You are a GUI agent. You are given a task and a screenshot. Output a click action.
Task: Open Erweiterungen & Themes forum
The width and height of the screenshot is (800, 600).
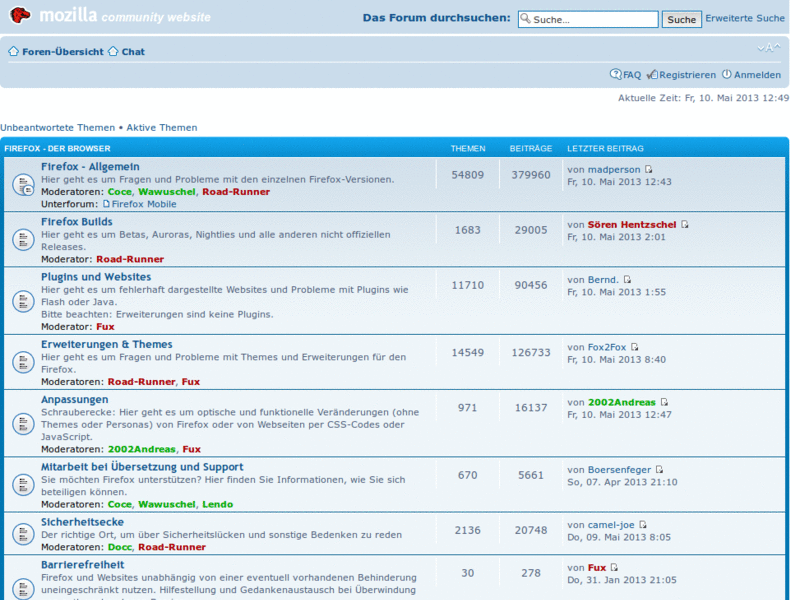pos(107,344)
